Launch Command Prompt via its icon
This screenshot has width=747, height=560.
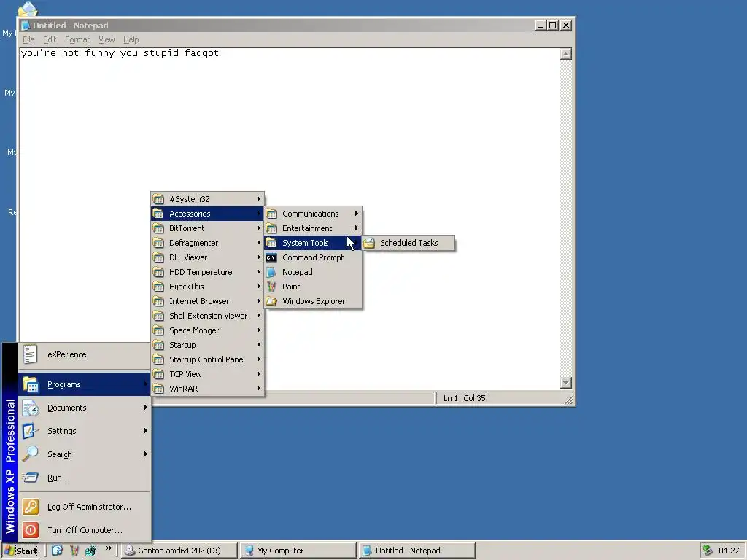pyautogui.click(x=271, y=257)
